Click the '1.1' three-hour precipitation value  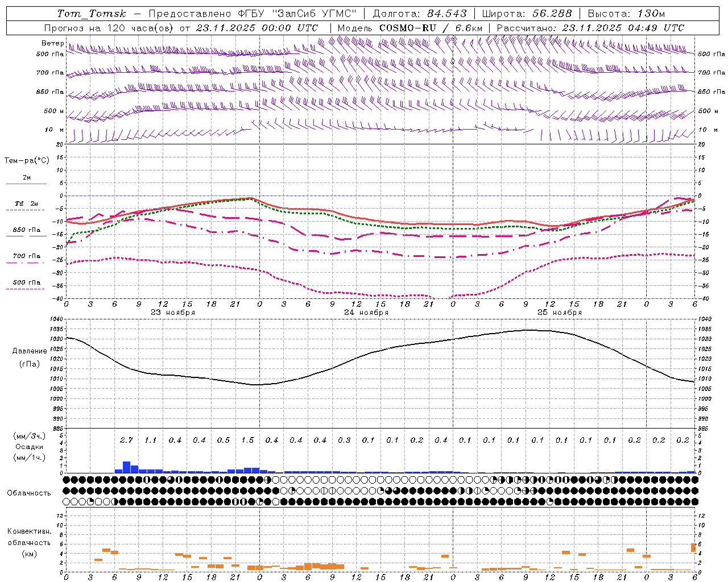click(151, 440)
